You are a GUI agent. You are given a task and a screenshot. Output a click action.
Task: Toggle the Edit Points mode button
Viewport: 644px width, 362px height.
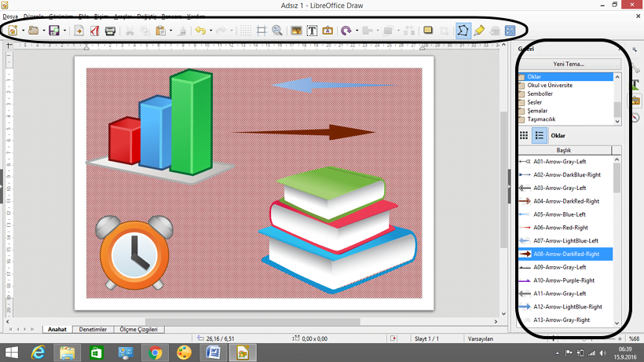[463, 31]
